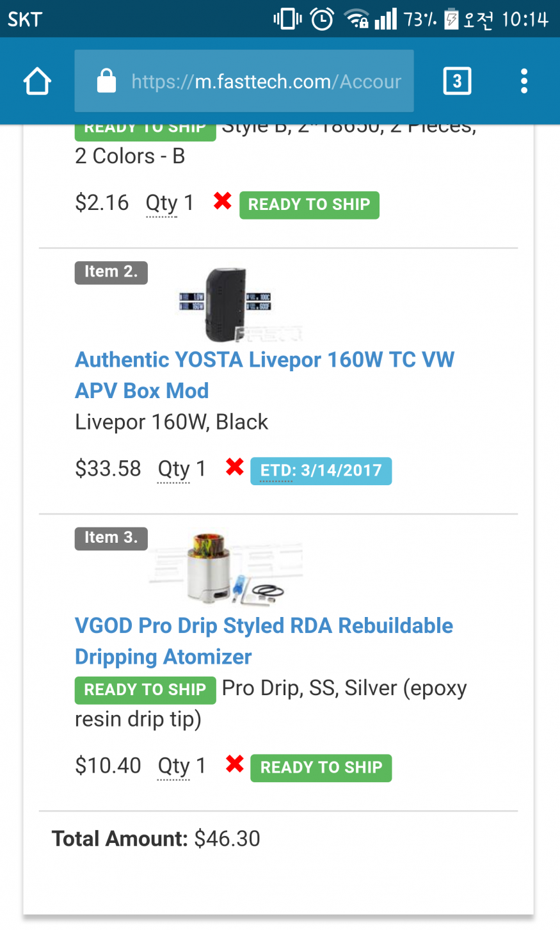Remove the VGOD Pro Drip item with red X
This screenshot has height=930, width=560.
click(235, 764)
